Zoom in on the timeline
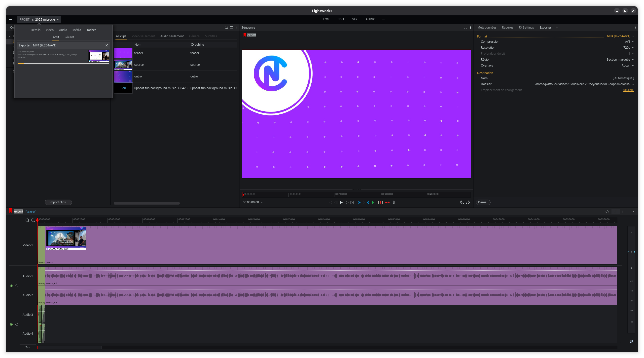Viewport: 644px width, 358px height. 27,220
